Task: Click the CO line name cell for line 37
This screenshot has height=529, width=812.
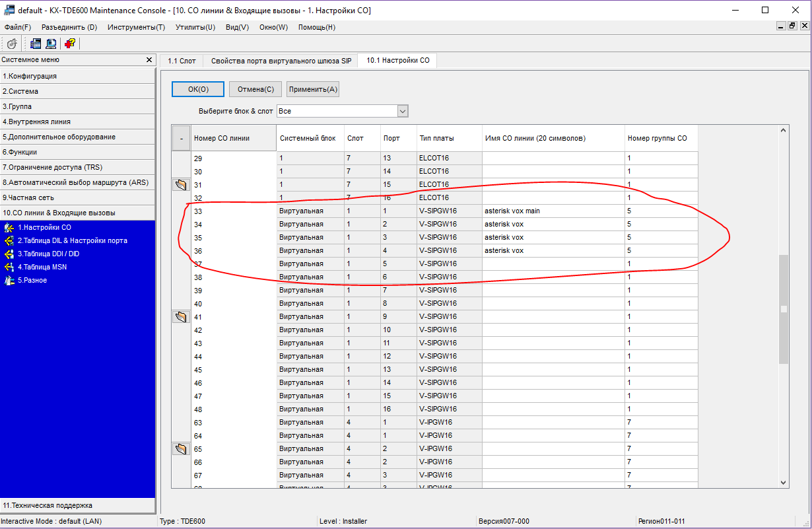Action: tap(553, 264)
